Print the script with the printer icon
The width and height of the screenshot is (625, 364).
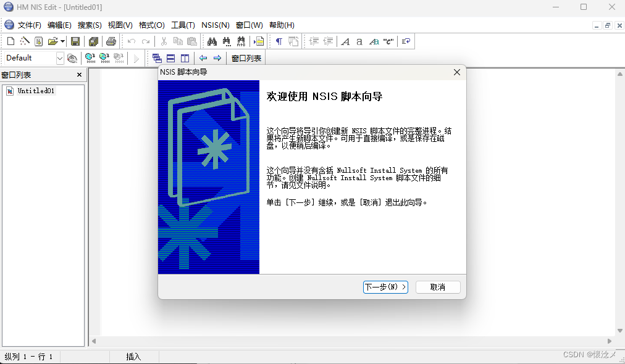111,41
